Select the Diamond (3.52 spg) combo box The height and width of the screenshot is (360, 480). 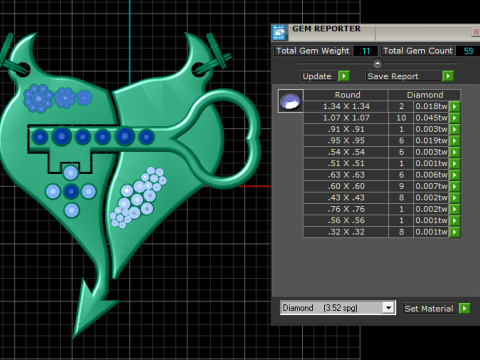click(338, 308)
